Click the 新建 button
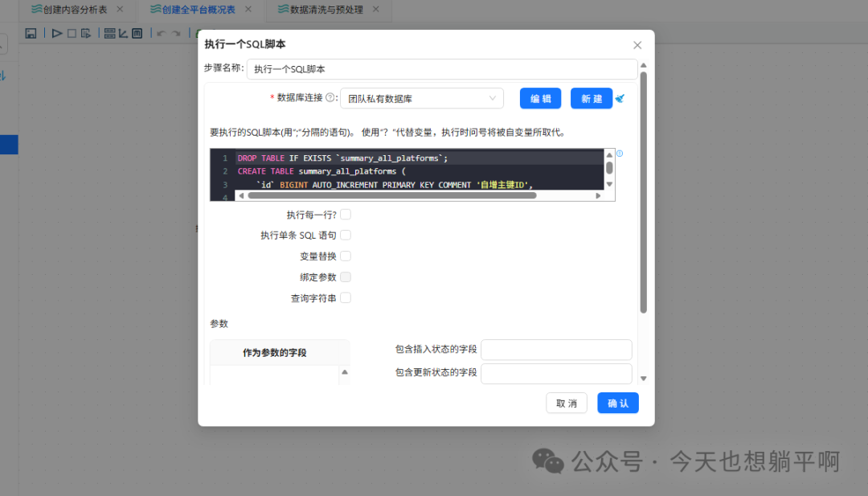This screenshot has height=496, width=868. coord(592,99)
